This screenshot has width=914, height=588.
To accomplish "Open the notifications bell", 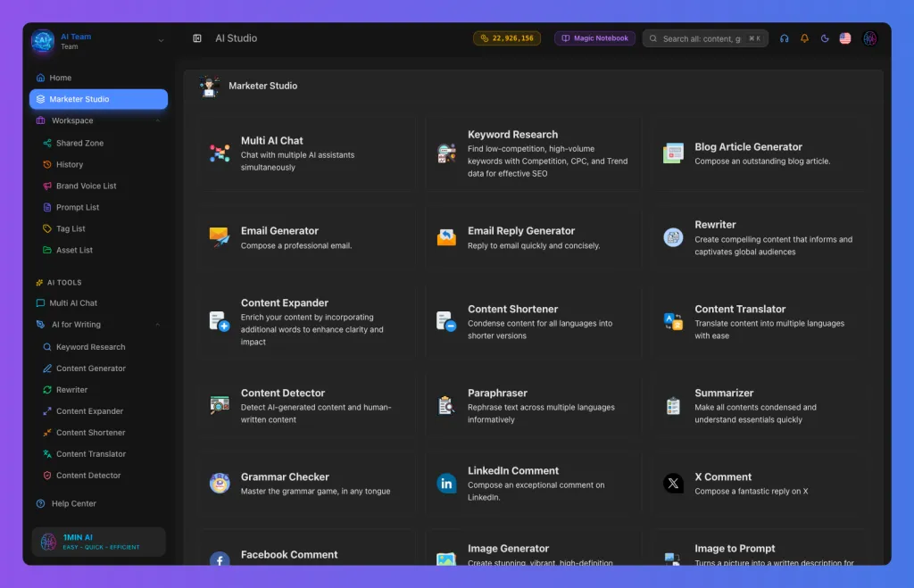I will tap(804, 38).
